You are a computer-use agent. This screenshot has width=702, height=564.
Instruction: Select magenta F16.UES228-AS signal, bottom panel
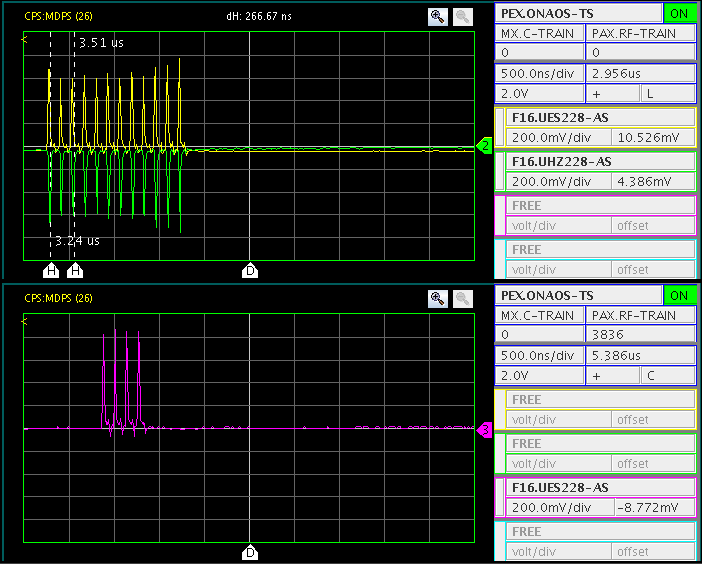point(600,487)
